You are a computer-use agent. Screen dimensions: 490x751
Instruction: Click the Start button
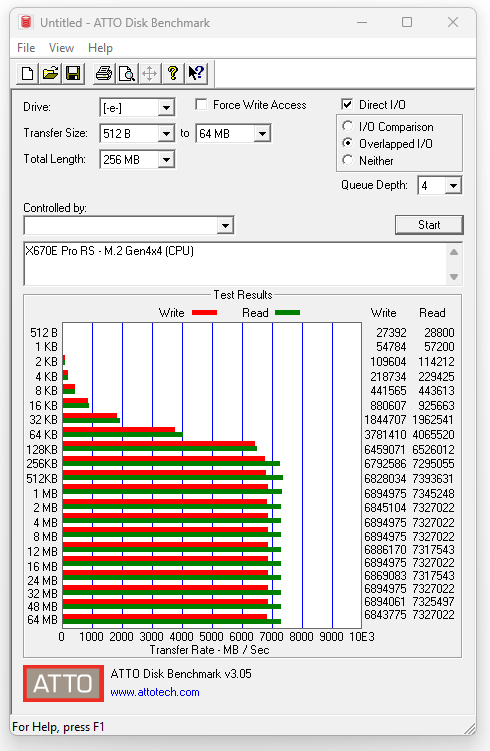429,225
